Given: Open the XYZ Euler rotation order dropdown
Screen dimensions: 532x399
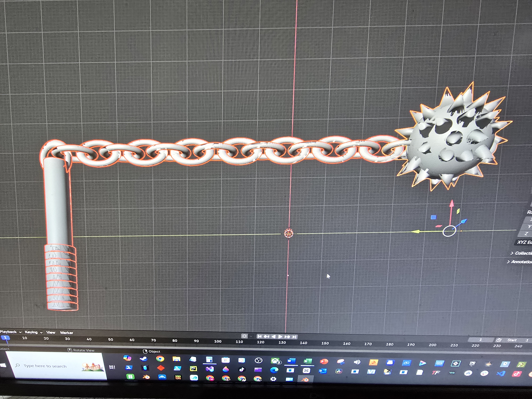Looking at the screenshot, I should (523, 242).
